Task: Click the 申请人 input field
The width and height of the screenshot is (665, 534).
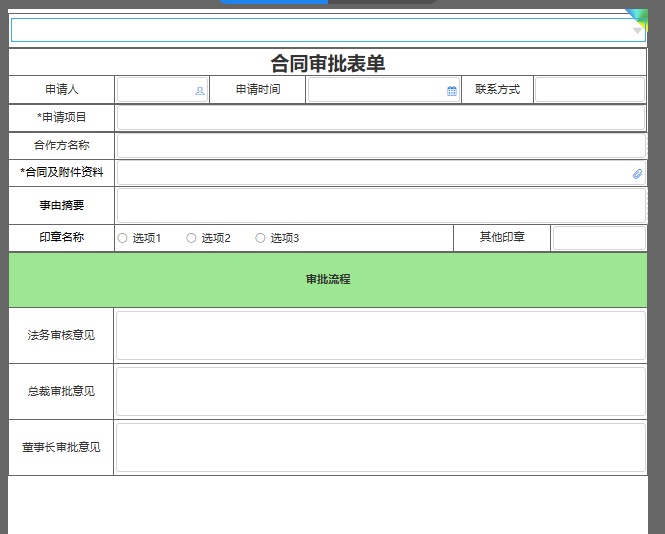Action: tap(162, 89)
